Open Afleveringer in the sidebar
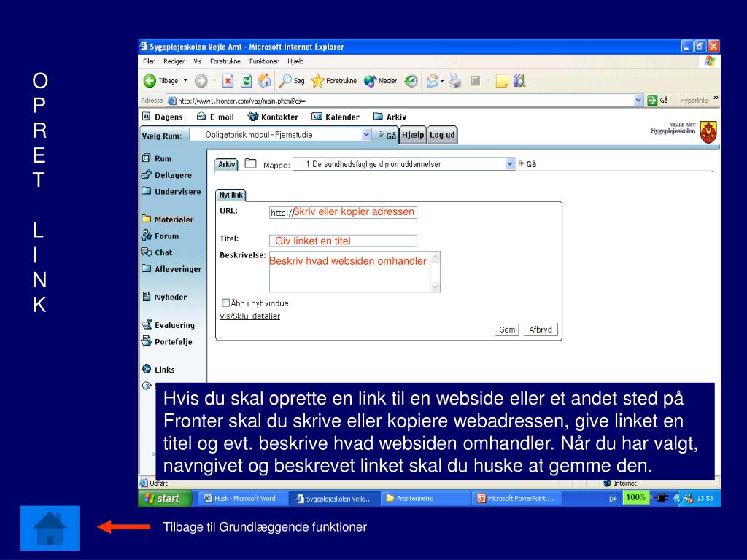The height and width of the screenshot is (560, 747). coord(171,269)
